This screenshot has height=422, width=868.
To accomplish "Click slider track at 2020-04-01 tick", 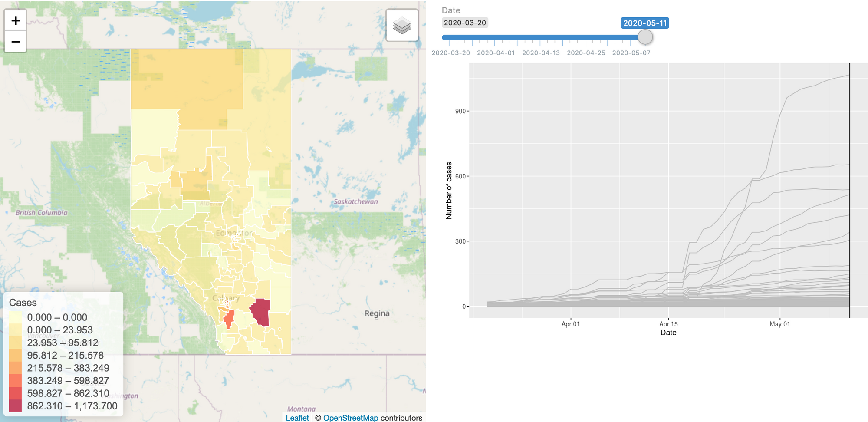I will point(495,37).
